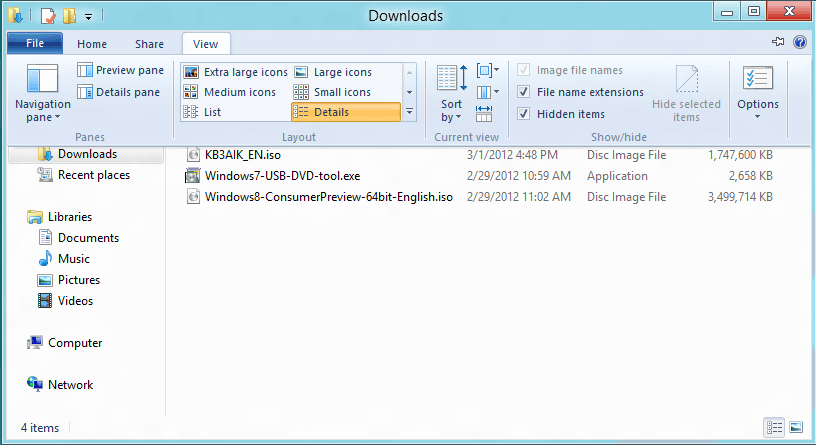Click Windows8-ConsumerPreview iso file icon
This screenshot has width=816, height=445.
pyautogui.click(x=193, y=197)
